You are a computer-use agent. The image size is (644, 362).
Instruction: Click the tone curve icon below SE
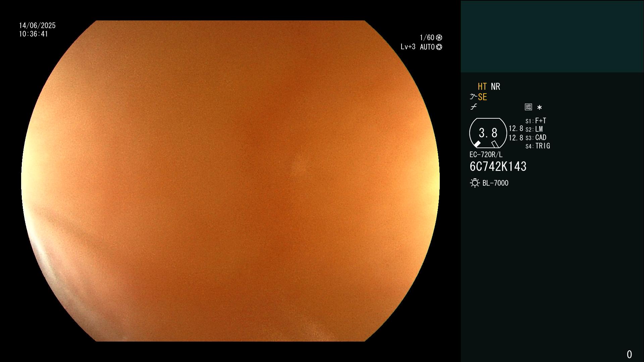474,107
